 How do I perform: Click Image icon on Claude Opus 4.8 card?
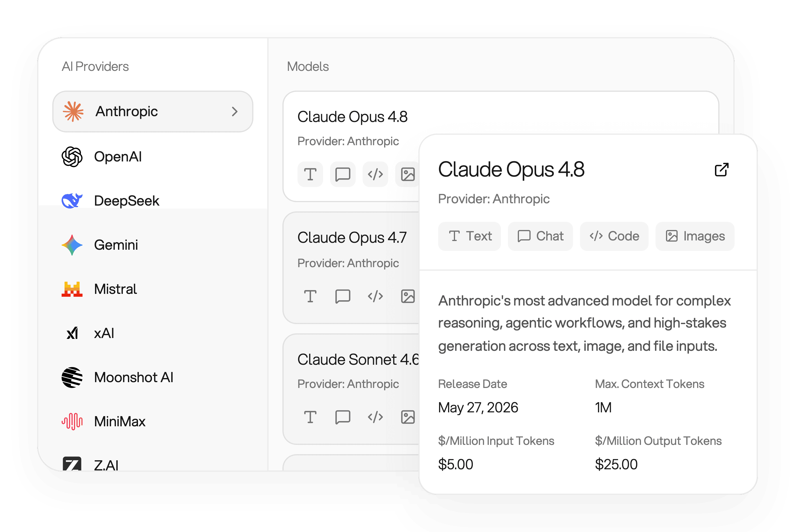[408, 175]
